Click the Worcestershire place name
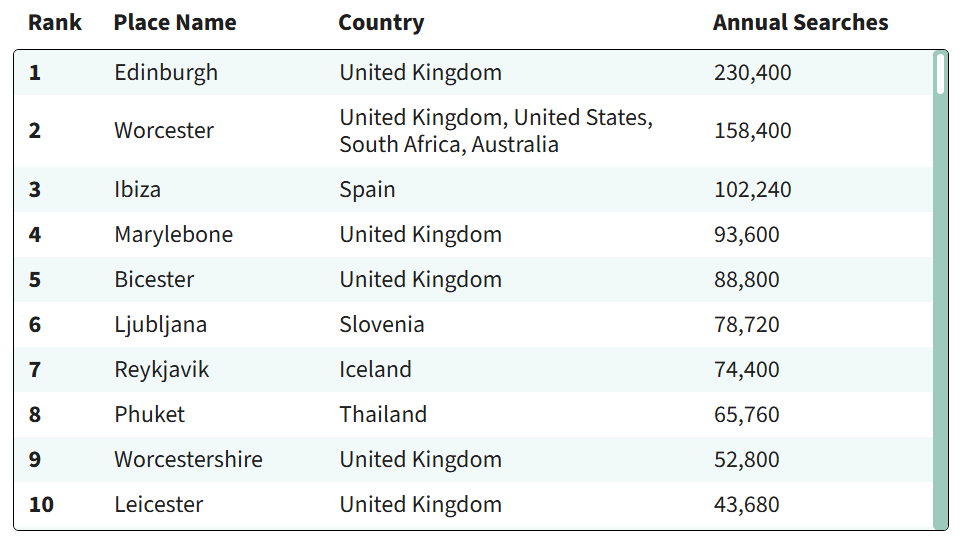Image resolution: width=962 pixels, height=540 pixels. tap(188, 460)
